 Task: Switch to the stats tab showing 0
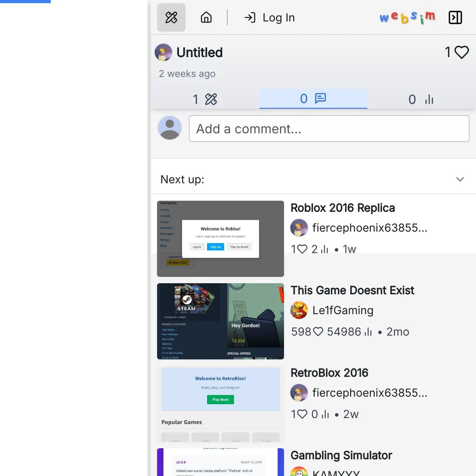(421, 99)
